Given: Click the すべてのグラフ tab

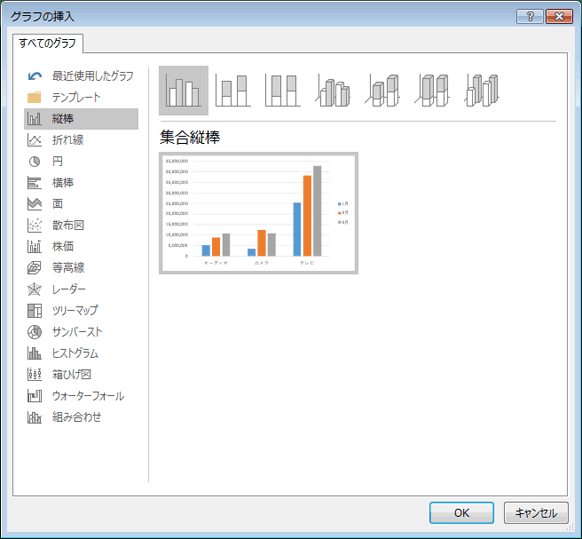Looking at the screenshot, I should click(48, 43).
